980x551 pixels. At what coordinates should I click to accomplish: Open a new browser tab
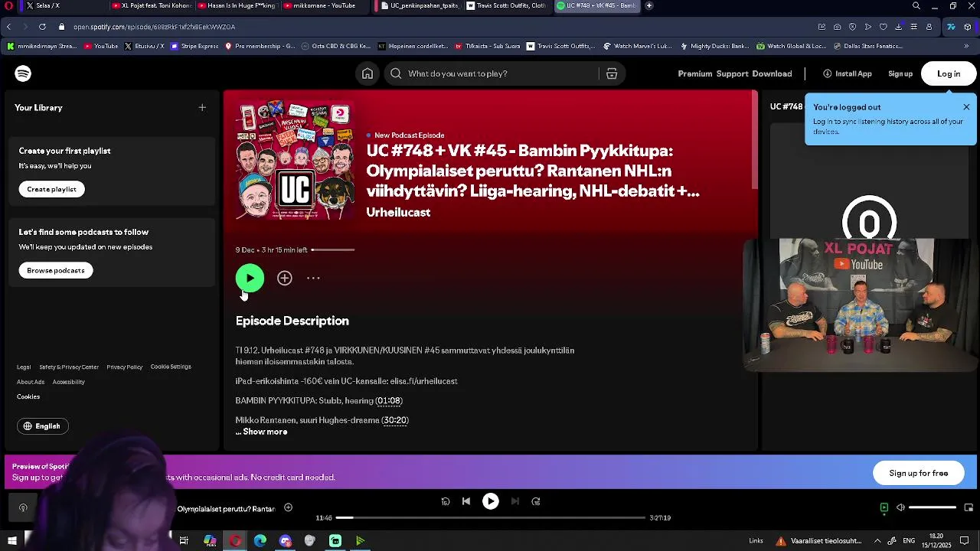[649, 6]
